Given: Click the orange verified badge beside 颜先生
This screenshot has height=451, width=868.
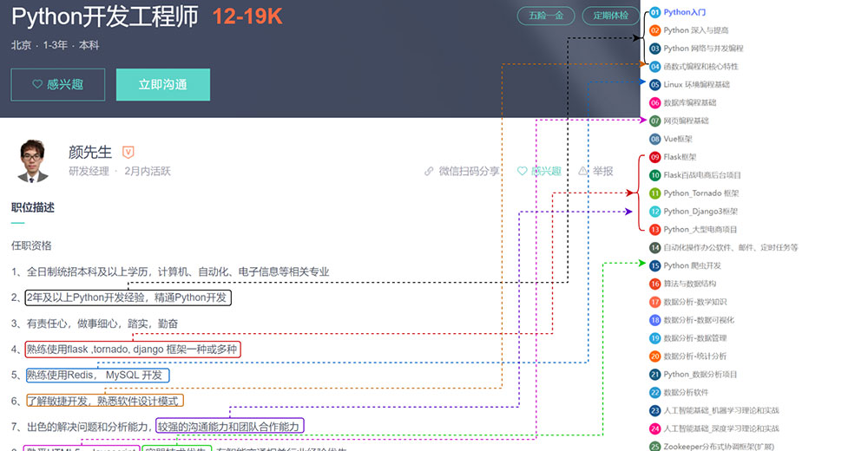Looking at the screenshot, I should (x=128, y=152).
